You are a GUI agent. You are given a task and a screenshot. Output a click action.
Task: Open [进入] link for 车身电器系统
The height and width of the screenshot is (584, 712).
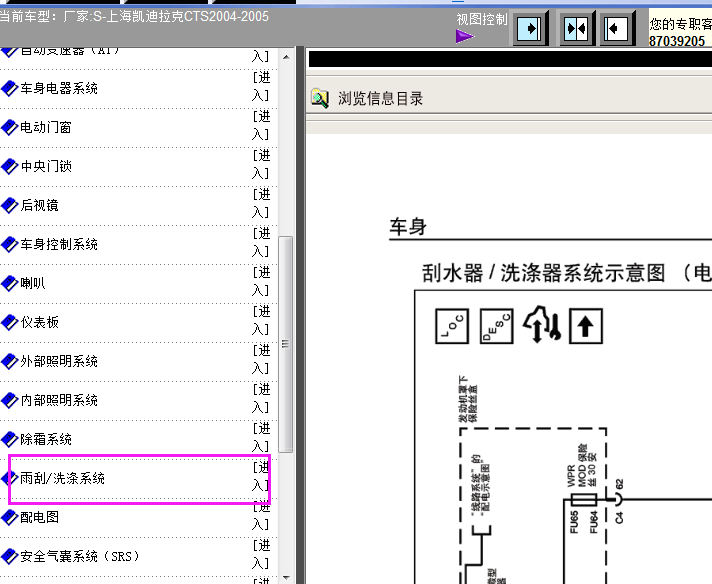262,87
